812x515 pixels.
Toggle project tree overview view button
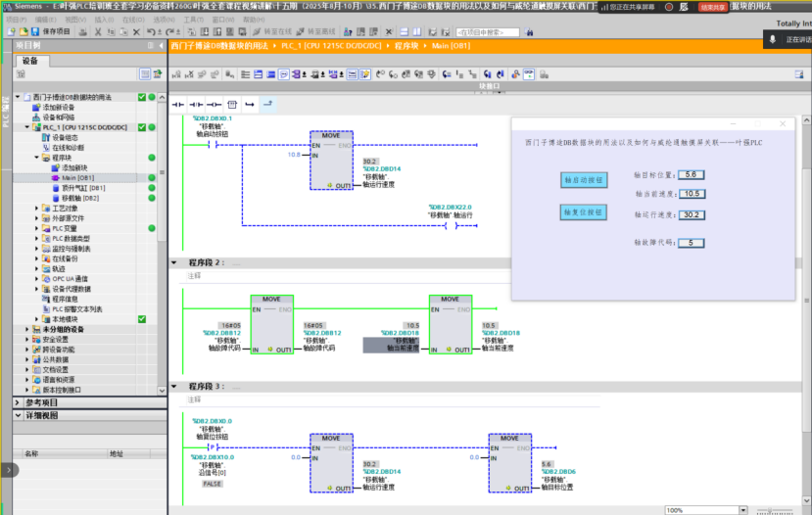click(145, 74)
